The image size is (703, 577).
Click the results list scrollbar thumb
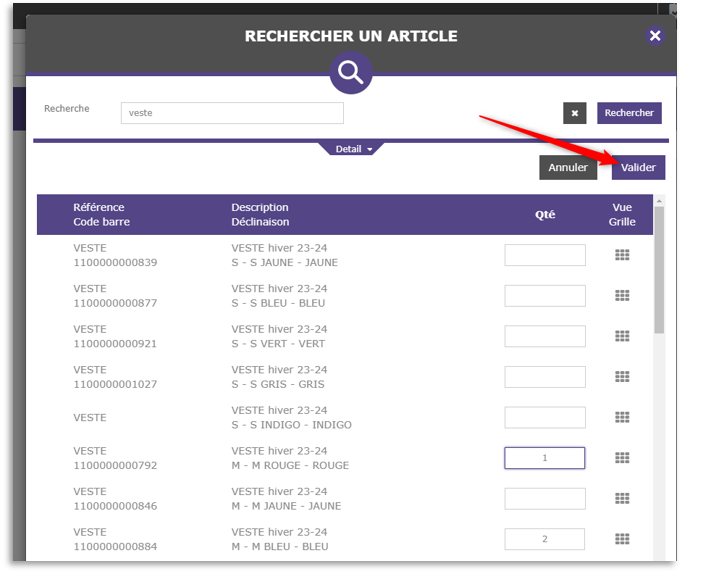[x=659, y=270]
